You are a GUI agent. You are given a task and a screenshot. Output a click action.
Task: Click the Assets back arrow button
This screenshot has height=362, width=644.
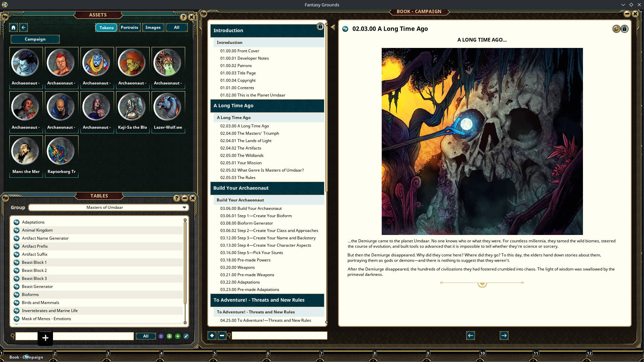[23, 27]
